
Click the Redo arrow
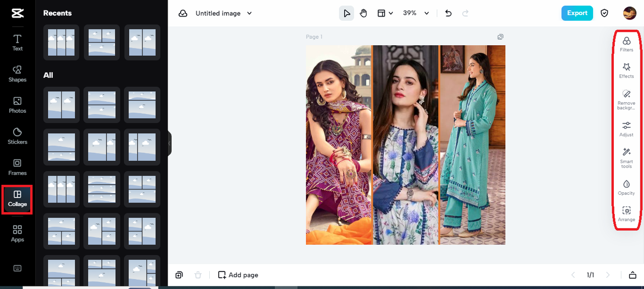tap(465, 13)
